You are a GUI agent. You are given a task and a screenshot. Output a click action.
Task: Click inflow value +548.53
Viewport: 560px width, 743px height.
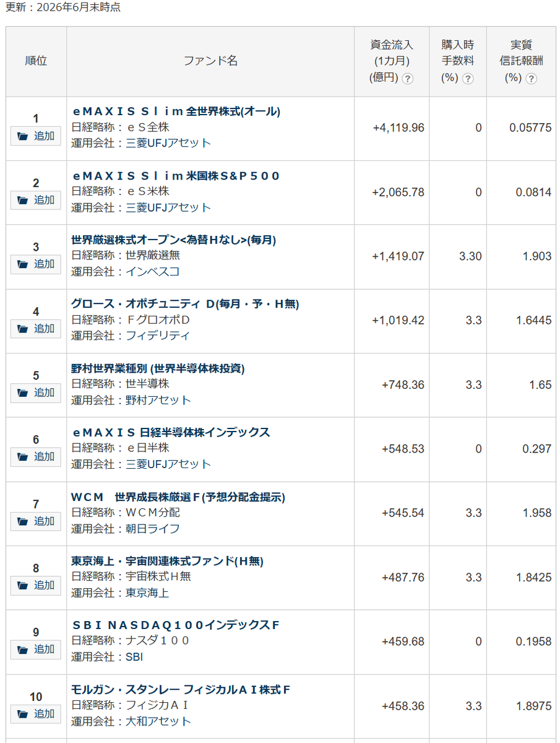click(x=403, y=449)
